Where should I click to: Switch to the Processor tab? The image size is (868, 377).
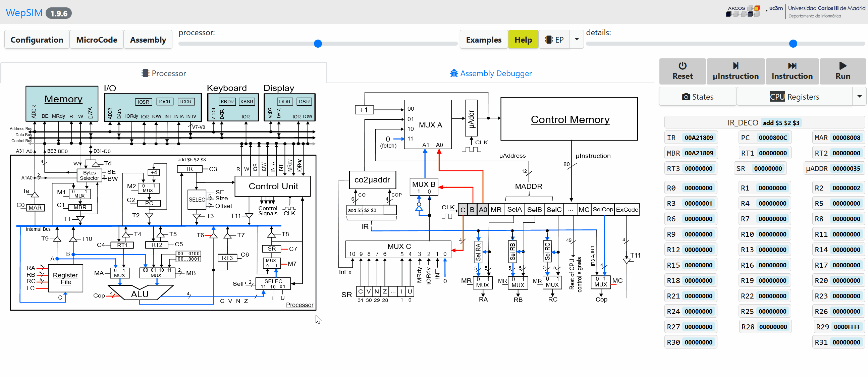(164, 73)
